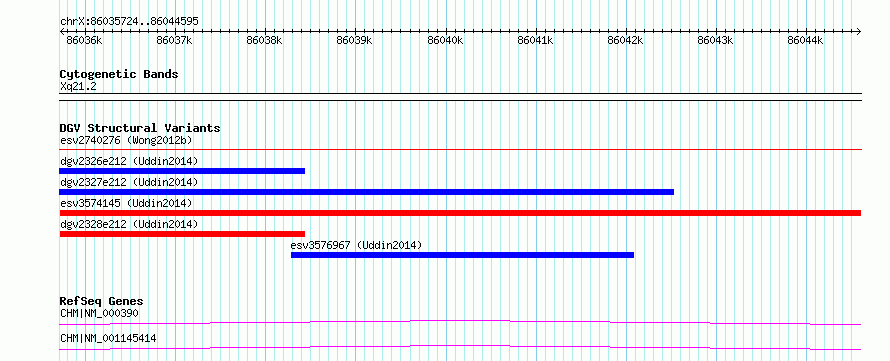Click the Xq21.2 band label
Image resolution: width=890 pixels, height=361 pixels.
click(x=78, y=87)
